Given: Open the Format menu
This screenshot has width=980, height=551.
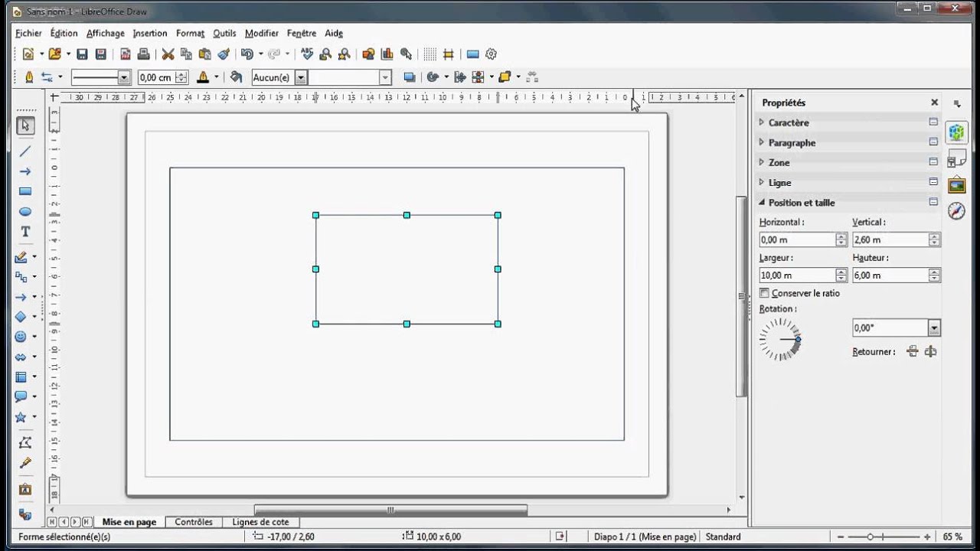Looking at the screenshot, I should [x=190, y=34].
